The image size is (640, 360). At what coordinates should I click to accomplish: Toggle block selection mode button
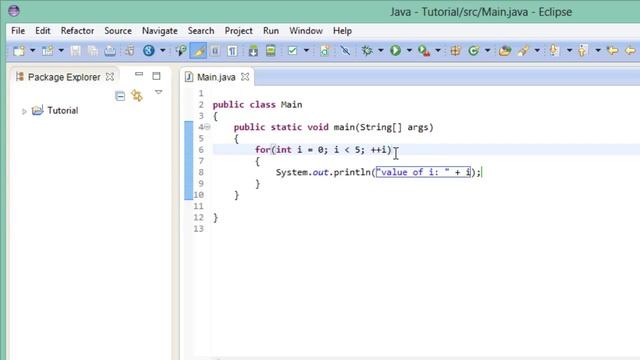tap(215, 51)
